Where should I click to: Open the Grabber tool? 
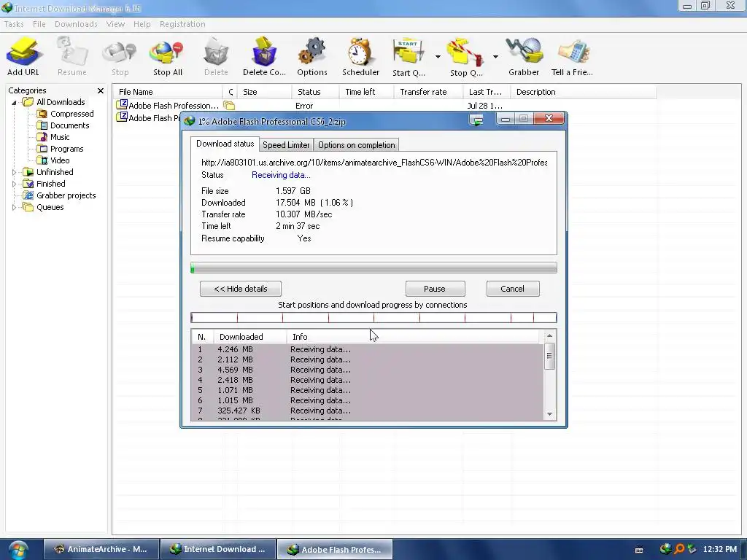(x=524, y=57)
